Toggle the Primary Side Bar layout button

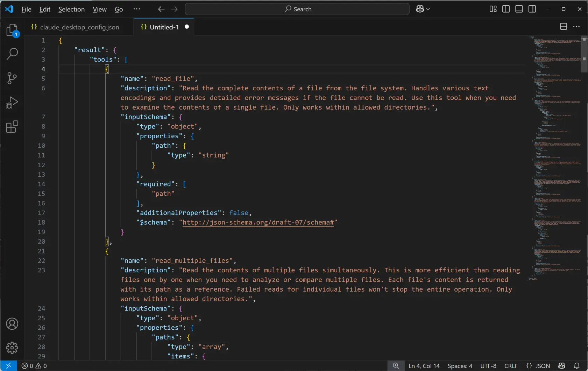(x=506, y=9)
